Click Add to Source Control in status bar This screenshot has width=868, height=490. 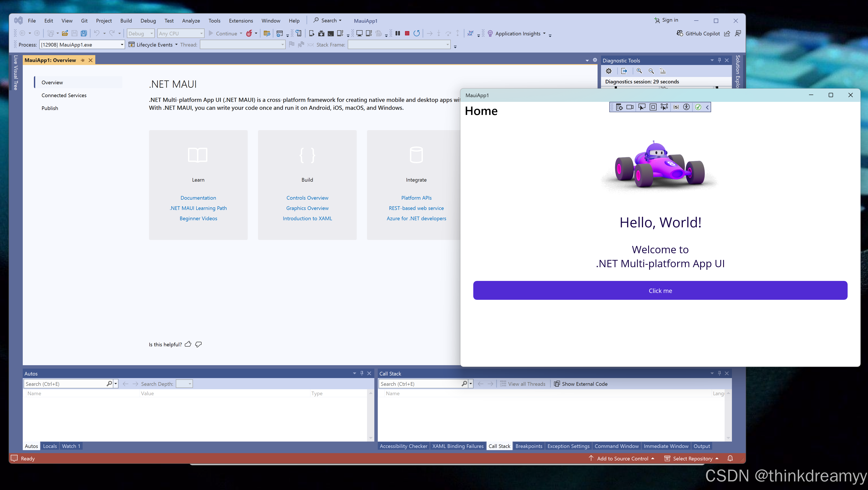click(x=622, y=458)
